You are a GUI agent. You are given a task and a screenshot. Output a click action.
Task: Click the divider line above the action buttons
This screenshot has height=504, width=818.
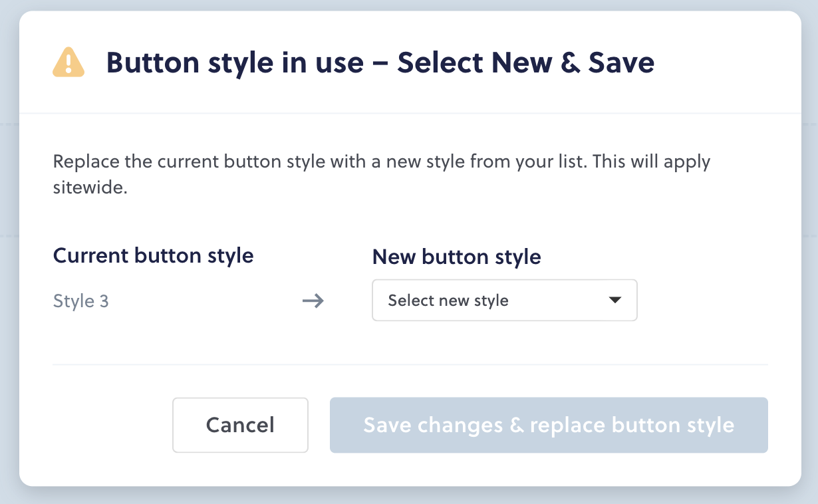[410, 364]
